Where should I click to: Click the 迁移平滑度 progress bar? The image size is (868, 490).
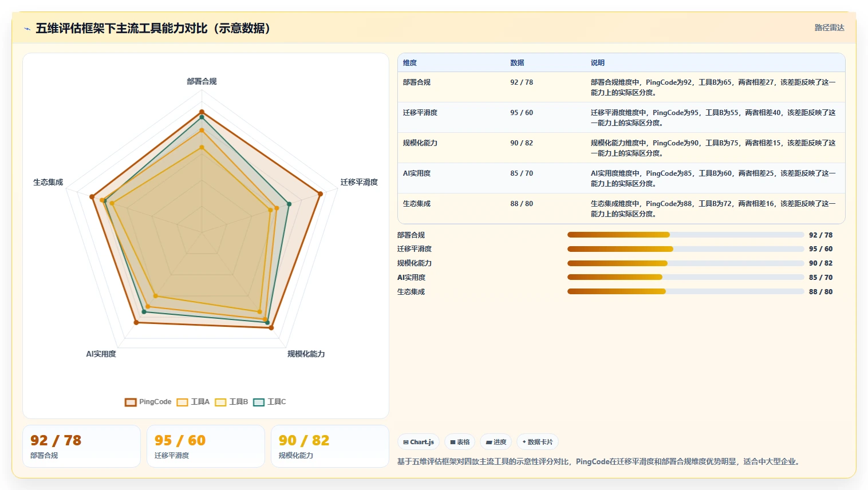click(x=686, y=249)
